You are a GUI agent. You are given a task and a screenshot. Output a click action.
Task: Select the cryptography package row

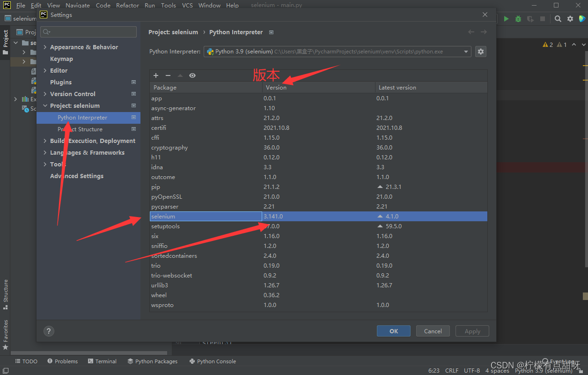(x=318, y=148)
